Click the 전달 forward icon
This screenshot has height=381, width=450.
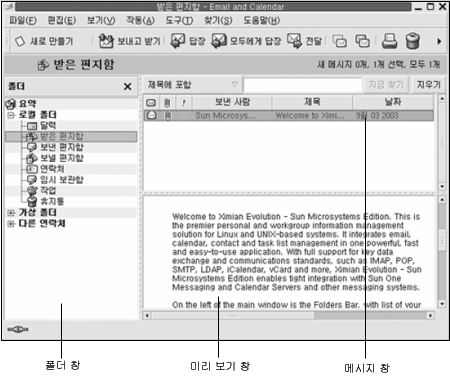pyautogui.click(x=294, y=41)
